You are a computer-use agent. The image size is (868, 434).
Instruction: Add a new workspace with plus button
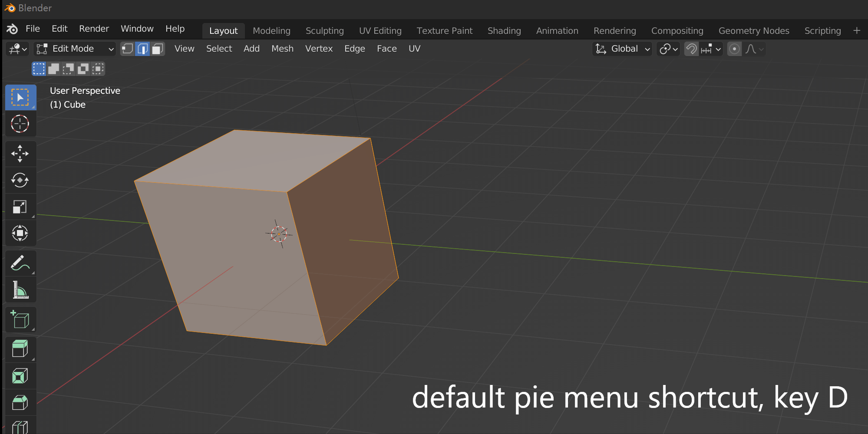[x=856, y=31]
